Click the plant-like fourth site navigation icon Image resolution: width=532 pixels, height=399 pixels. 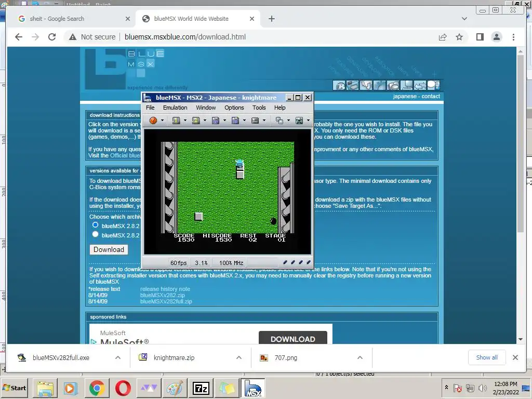[x=380, y=85]
